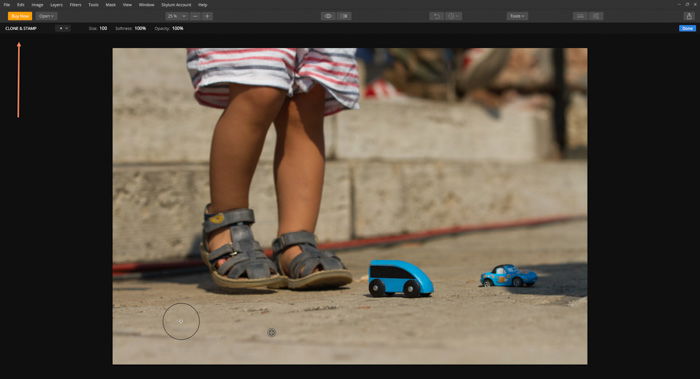Open the Window menu
Image resolution: width=700 pixels, height=379 pixels.
point(146,4)
